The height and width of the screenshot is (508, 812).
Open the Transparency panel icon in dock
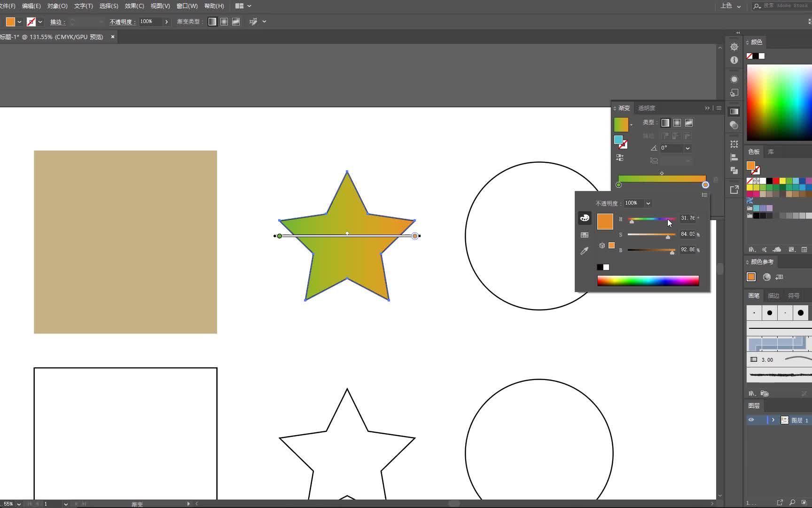[734, 125]
